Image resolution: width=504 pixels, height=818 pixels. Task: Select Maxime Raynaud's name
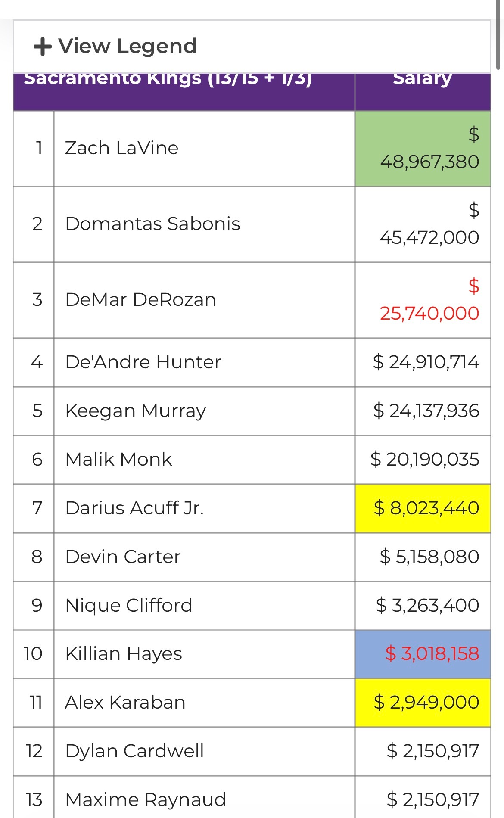click(146, 800)
